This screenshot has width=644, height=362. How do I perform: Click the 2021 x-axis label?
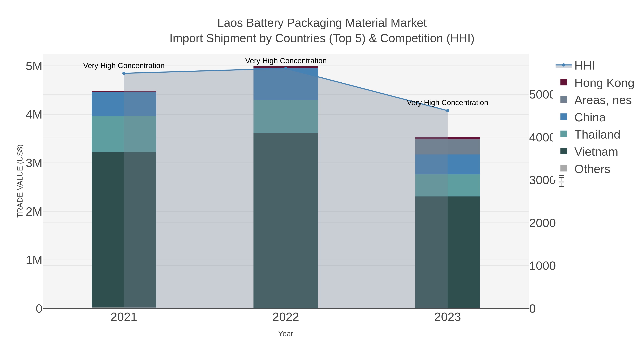tap(124, 317)
